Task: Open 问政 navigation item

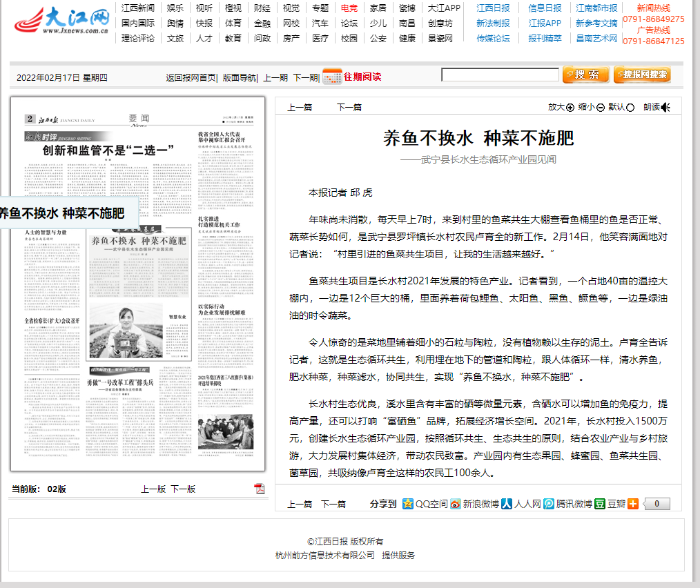Action: coord(262,39)
